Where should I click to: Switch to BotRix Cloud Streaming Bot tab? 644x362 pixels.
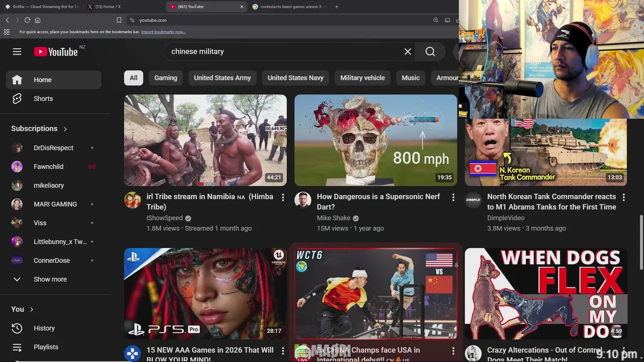pos(41,7)
